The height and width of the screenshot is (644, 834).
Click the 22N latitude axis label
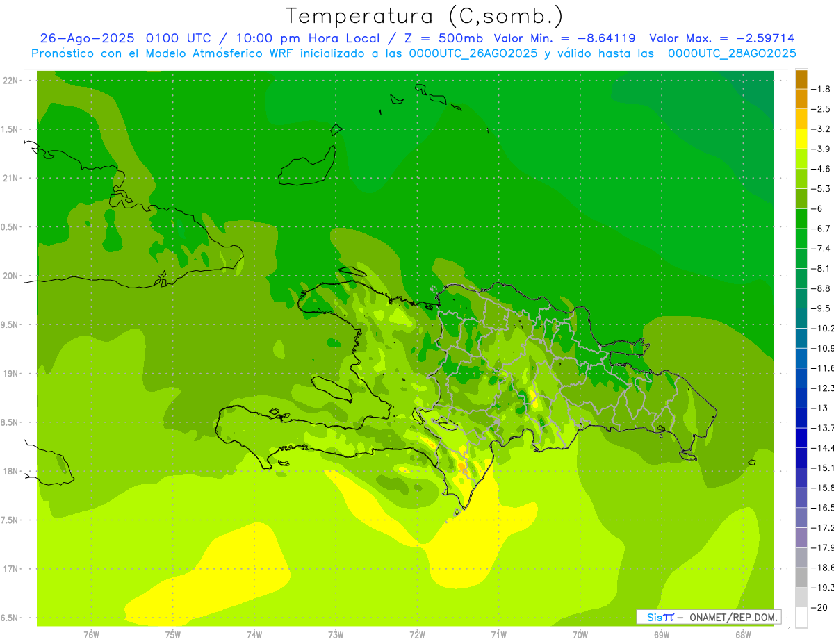tap(10, 81)
